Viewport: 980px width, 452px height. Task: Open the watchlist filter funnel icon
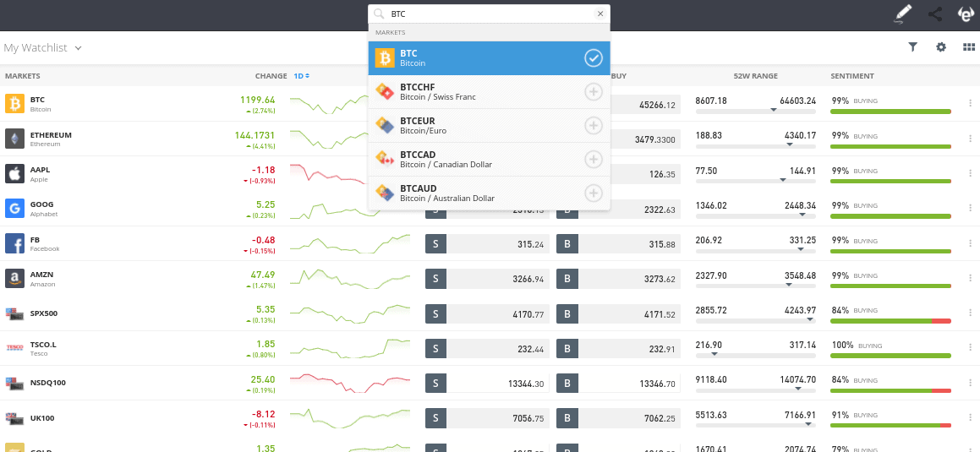[x=912, y=46]
